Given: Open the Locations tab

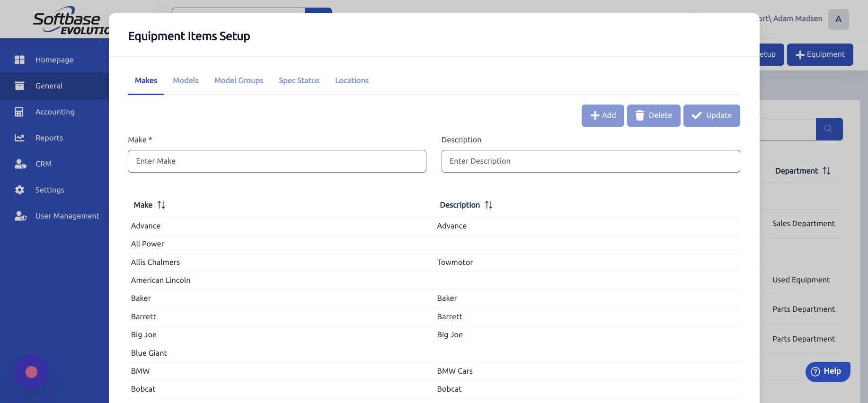Looking at the screenshot, I should coord(352,80).
